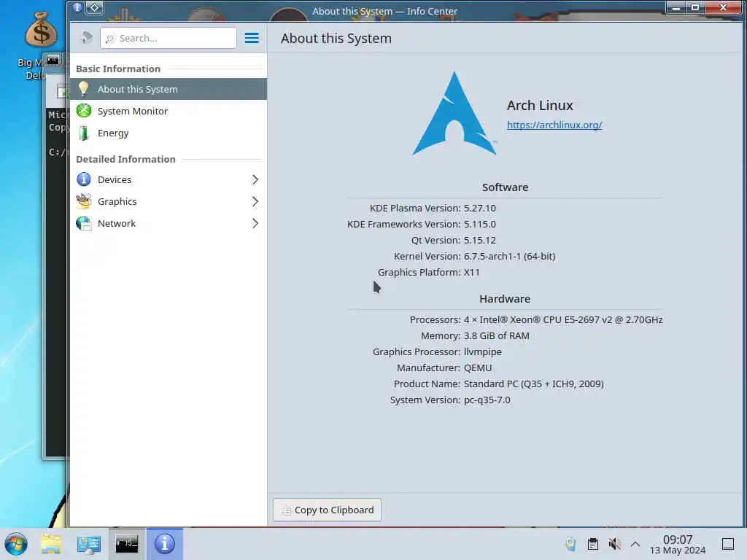The height and width of the screenshot is (560, 747).
Task: Open the Start menu orb in the taskbar
Action: pyautogui.click(x=16, y=544)
